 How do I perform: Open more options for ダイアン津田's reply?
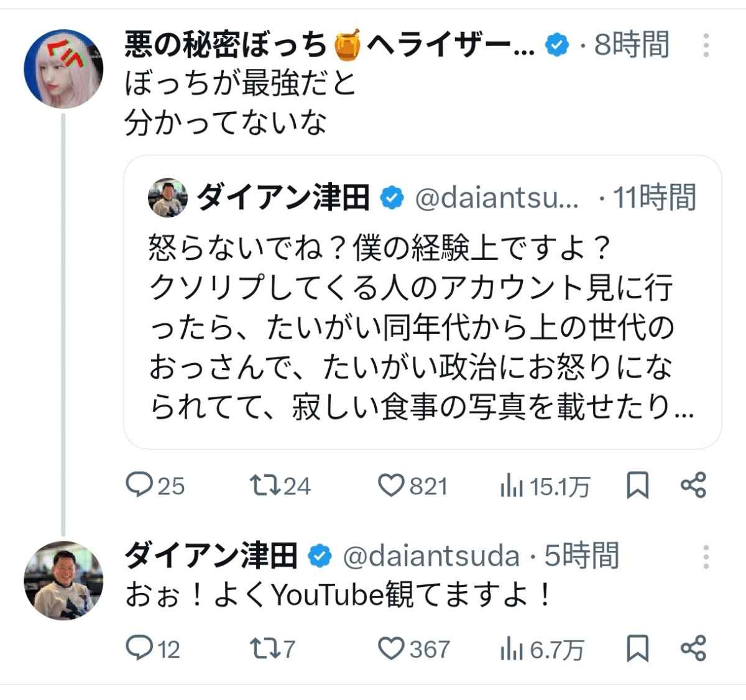[x=706, y=557]
